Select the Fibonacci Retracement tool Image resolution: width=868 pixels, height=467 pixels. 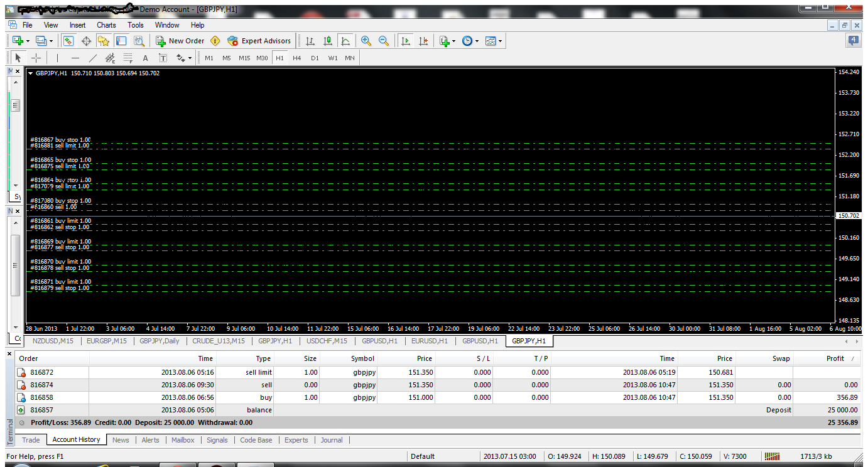128,58
